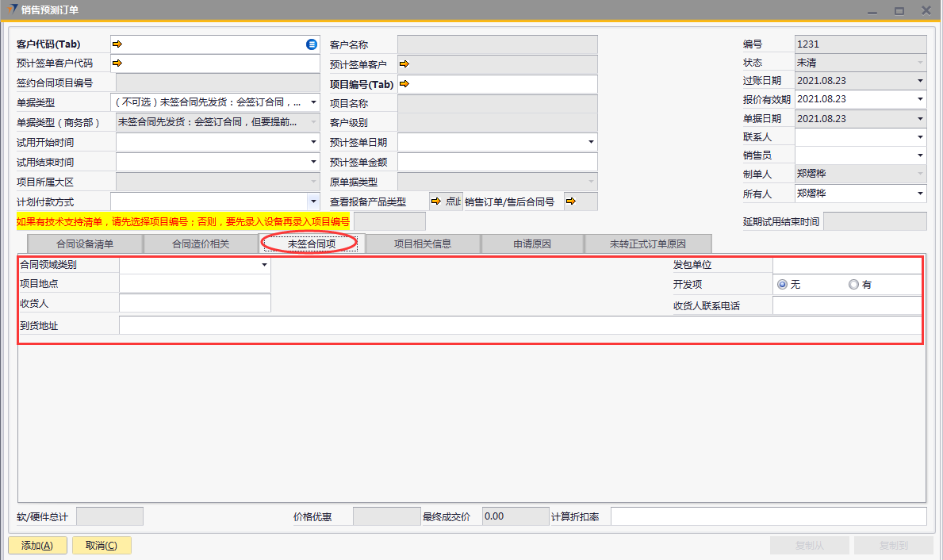This screenshot has width=943, height=560.
Task: Click the 点此 arrow button for 查看报备产品类型
Action: [x=446, y=201]
